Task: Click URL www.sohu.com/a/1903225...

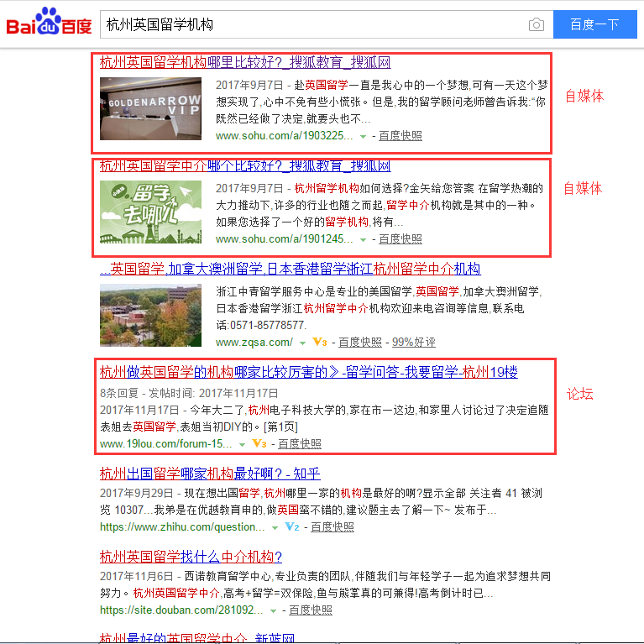Action: click(x=284, y=135)
